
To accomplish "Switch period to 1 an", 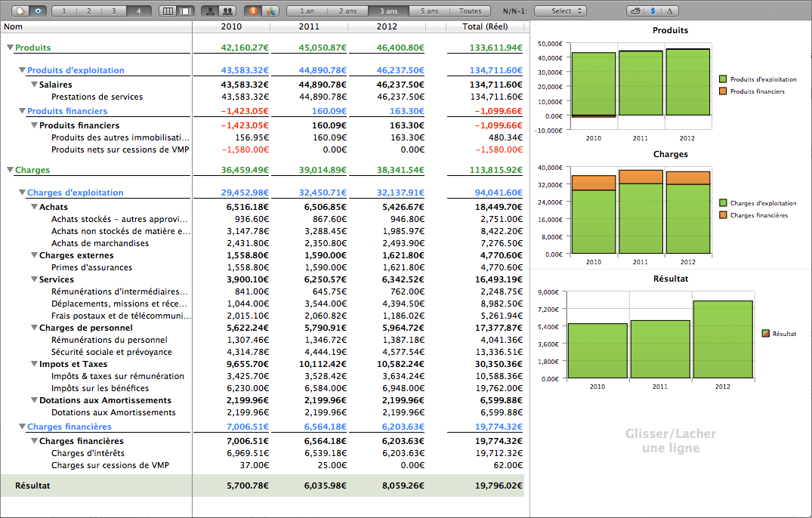I will [307, 11].
